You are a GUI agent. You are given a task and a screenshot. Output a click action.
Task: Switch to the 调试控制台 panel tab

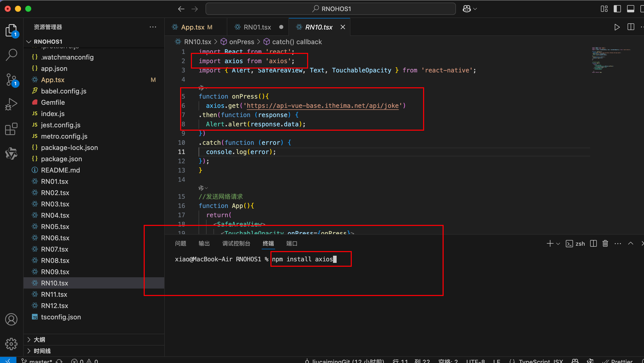(x=236, y=243)
